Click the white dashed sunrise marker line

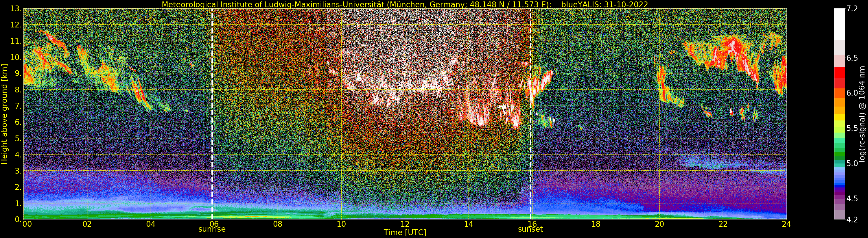[212, 114]
